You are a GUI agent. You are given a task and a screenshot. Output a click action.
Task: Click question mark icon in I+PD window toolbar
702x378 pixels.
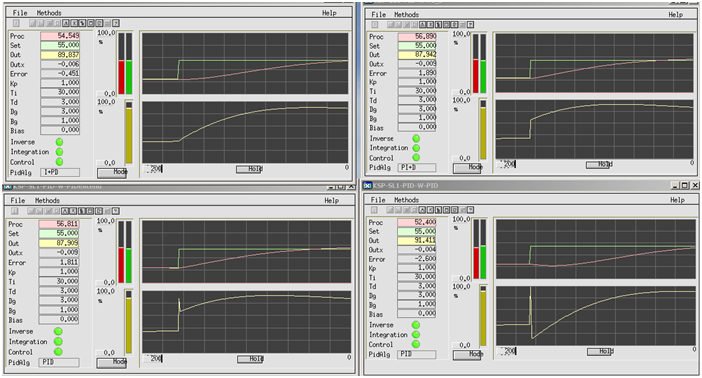click(116, 23)
